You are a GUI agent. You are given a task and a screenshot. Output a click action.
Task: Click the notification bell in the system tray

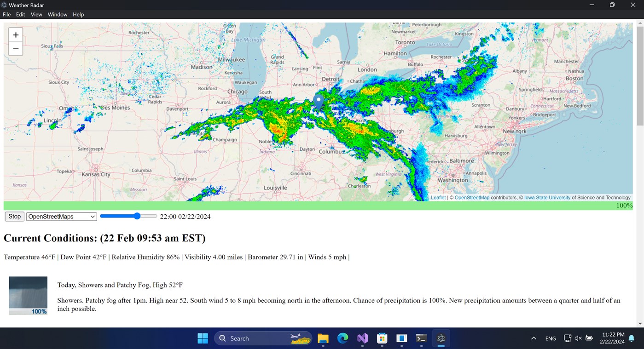631,338
